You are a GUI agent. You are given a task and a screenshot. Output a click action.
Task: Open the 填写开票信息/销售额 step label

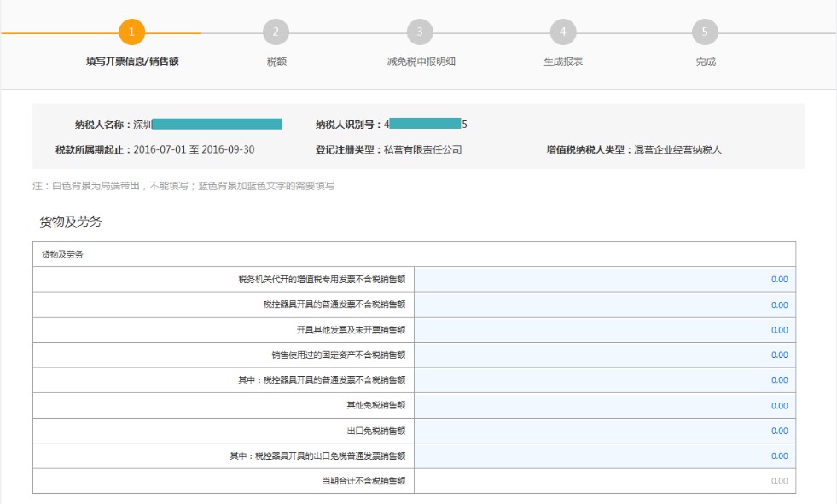pyautogui.click(x=132, y=62)
